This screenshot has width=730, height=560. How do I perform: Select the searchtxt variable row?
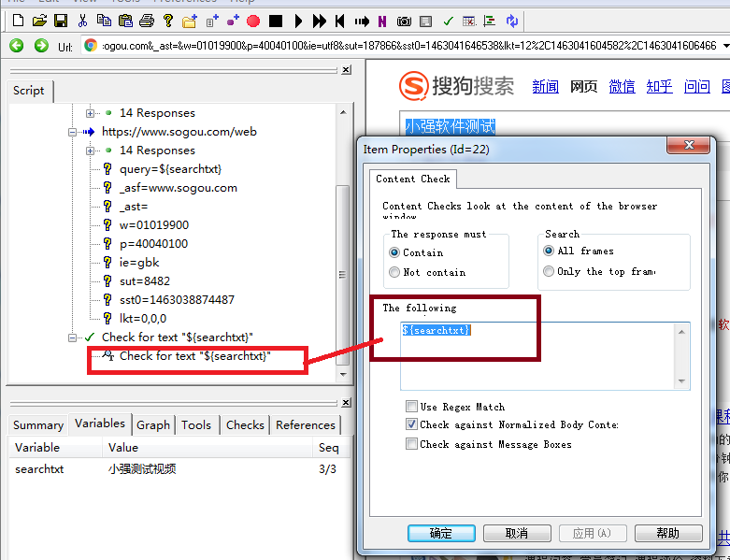(179, 468)
